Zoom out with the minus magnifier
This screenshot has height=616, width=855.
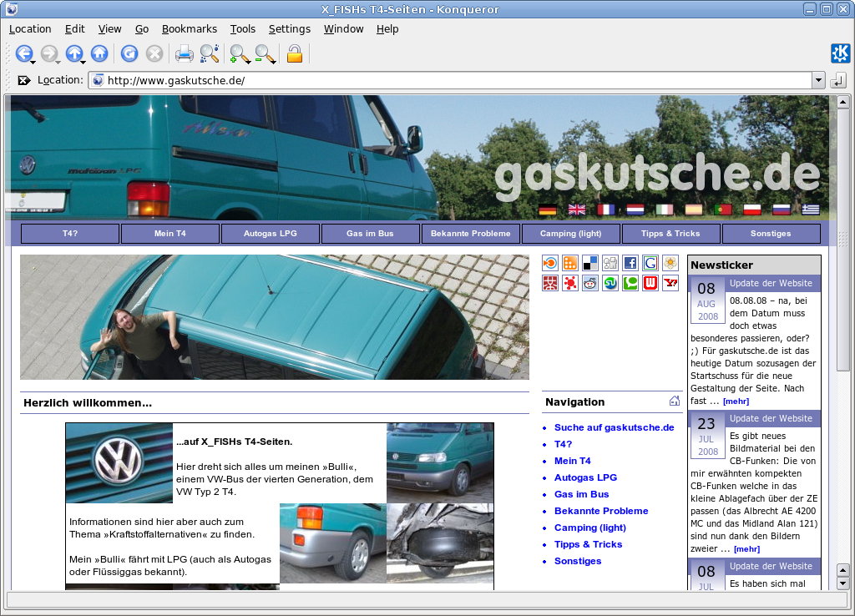264,53
